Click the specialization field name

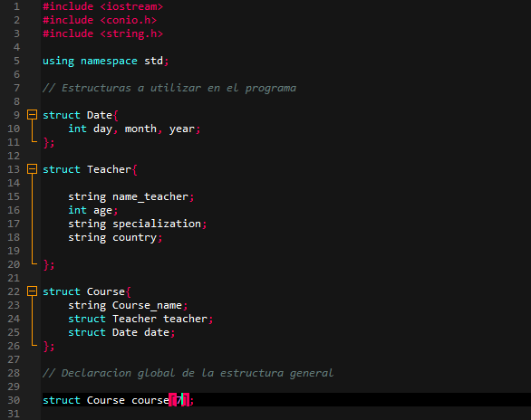157,224
